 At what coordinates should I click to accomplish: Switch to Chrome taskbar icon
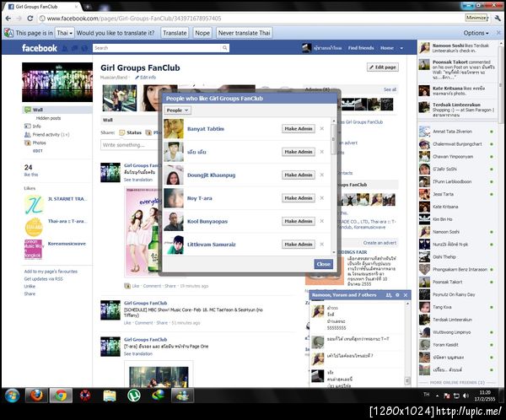[61, 396]
